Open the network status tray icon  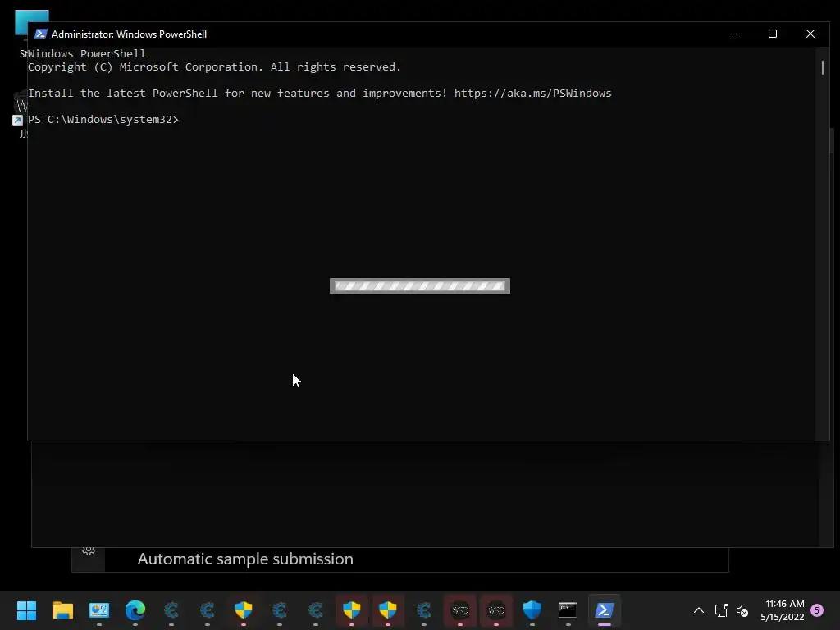pos(721,610)
